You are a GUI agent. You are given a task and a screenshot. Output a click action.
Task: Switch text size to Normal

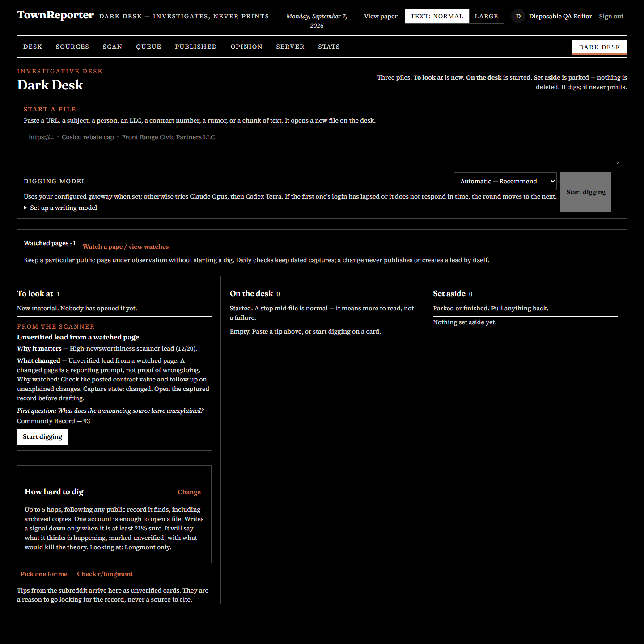pyautogui.click(x=437, y=16)
